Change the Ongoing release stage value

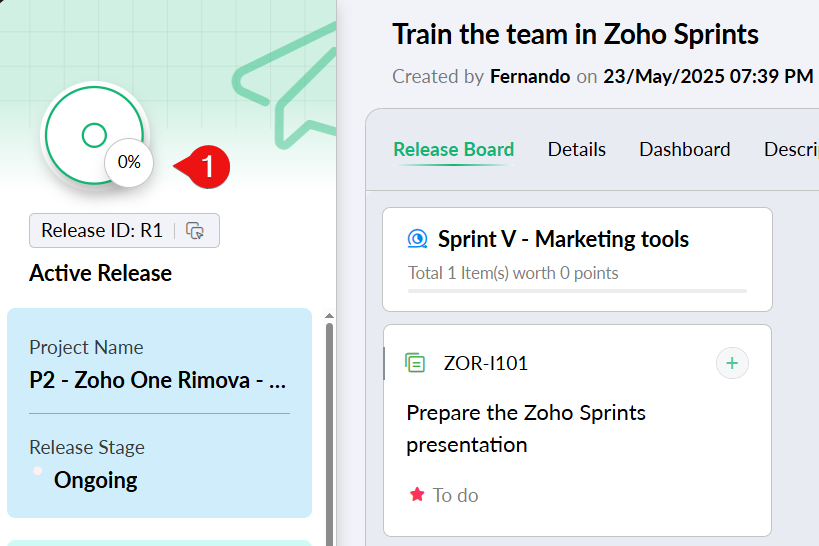(95, 480)
